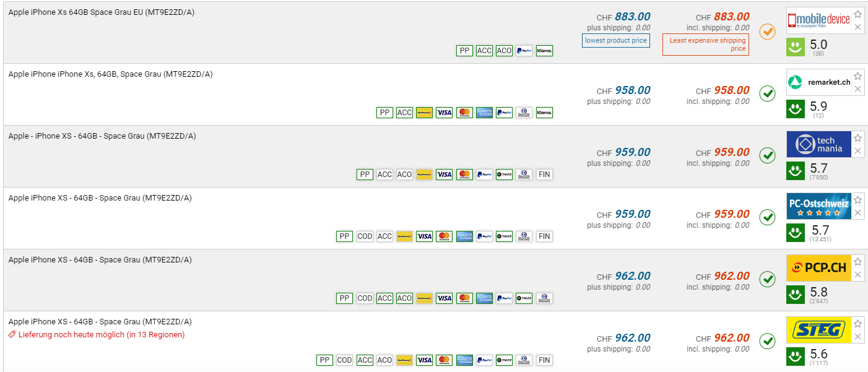Click the green availability checkmark for STEG
Viewport: 868px width, 372px height.
coord(767,341)
